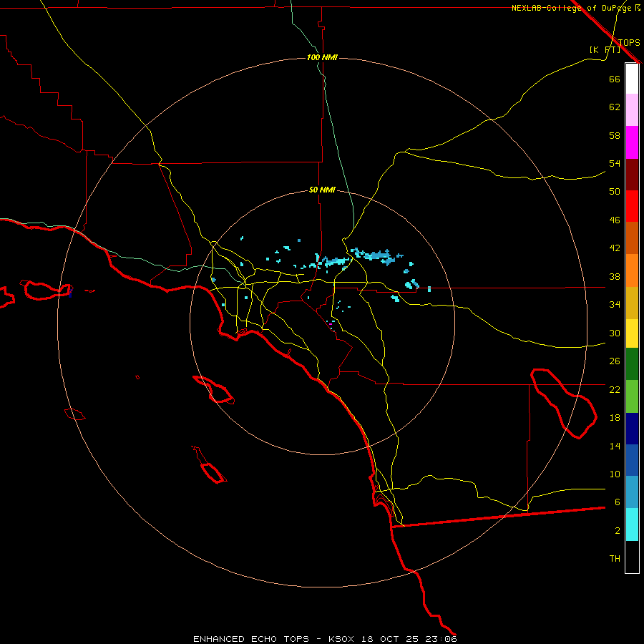The width and height of the screenshot is (644, 644).
Task: Click the legend value "2"
Action: 617,531
